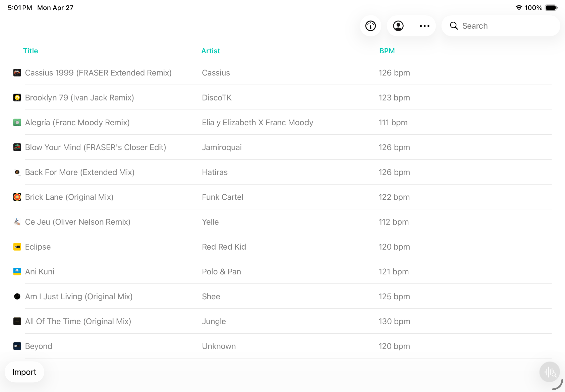The width and height of the screenshot is (565, 392).
Task: Tap the Import button
Action: 24,372
